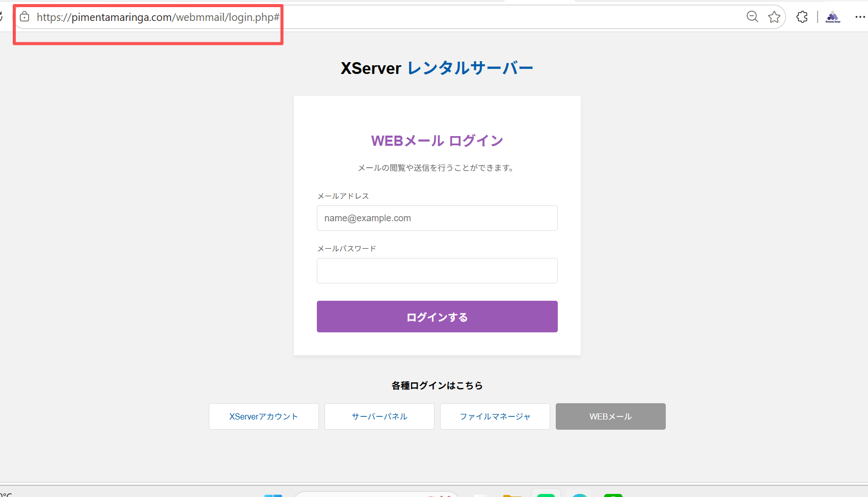The height and width of the screenshot is (497, 868).
Task: Add page to favorites with star icon
Action: pos(774,17)
